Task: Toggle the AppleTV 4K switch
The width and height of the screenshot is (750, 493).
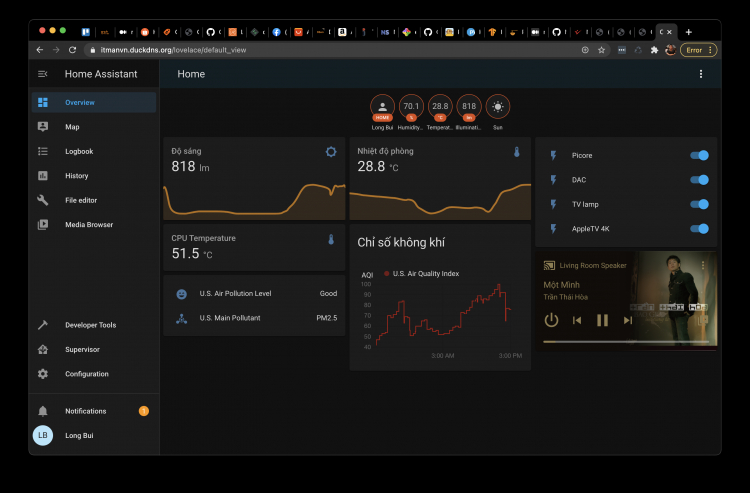Action: click(699, 229)
